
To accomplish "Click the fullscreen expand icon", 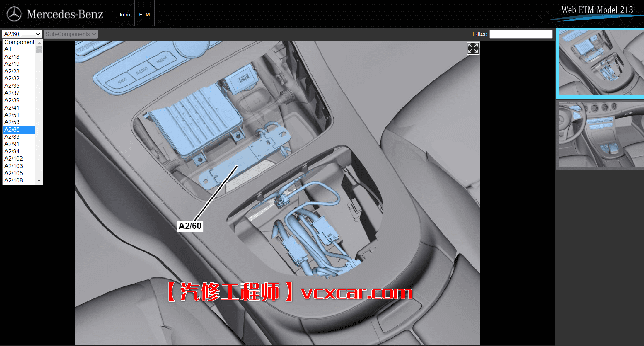I will [x=473, y=48].
